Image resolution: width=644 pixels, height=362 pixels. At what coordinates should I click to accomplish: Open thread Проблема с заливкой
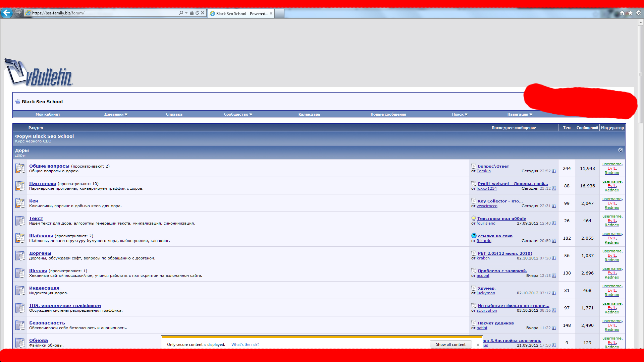(502, 271)
